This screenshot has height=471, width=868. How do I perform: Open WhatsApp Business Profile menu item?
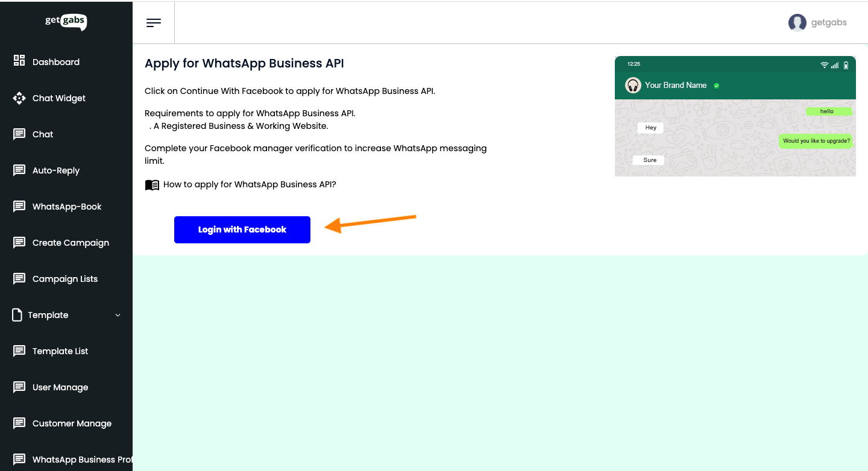83,460
